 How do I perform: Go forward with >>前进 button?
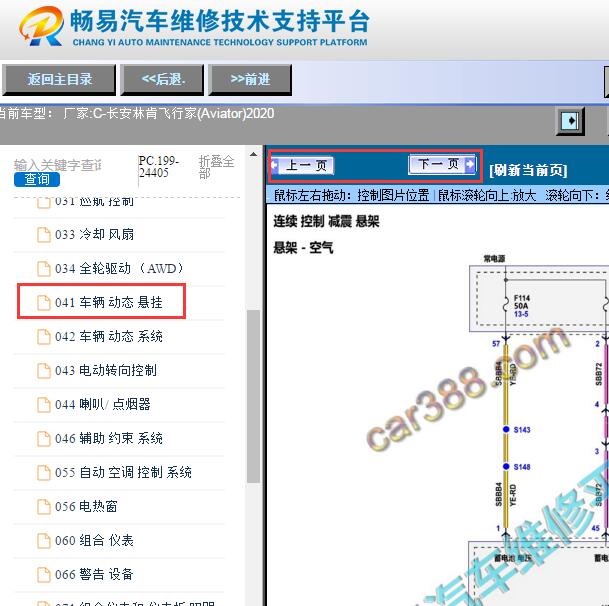[250, 80]
